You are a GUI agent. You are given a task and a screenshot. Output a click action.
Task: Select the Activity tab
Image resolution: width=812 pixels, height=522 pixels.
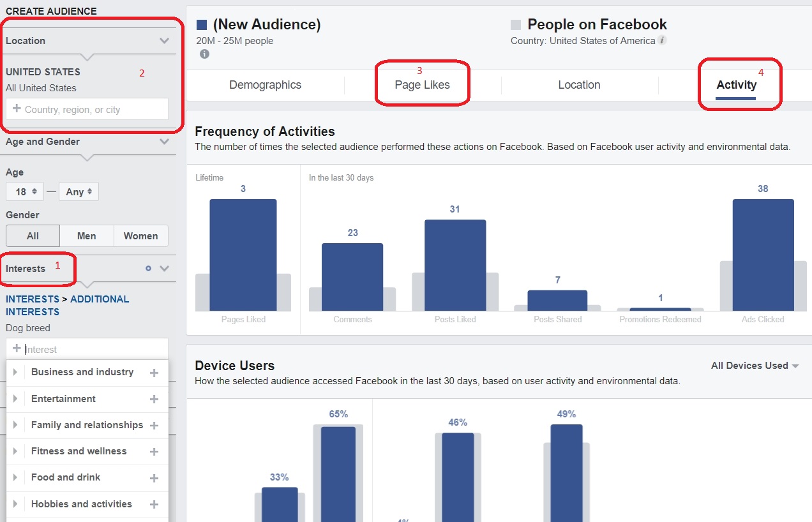pyautogui.click(x=736, y=85)
